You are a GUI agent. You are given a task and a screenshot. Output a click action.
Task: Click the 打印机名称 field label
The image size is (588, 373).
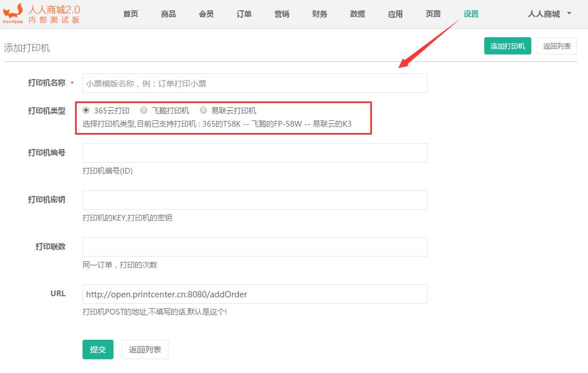pos(47,83)
